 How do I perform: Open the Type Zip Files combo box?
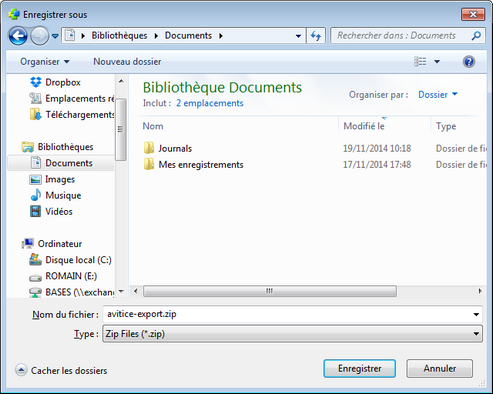[x=292, y=334]
